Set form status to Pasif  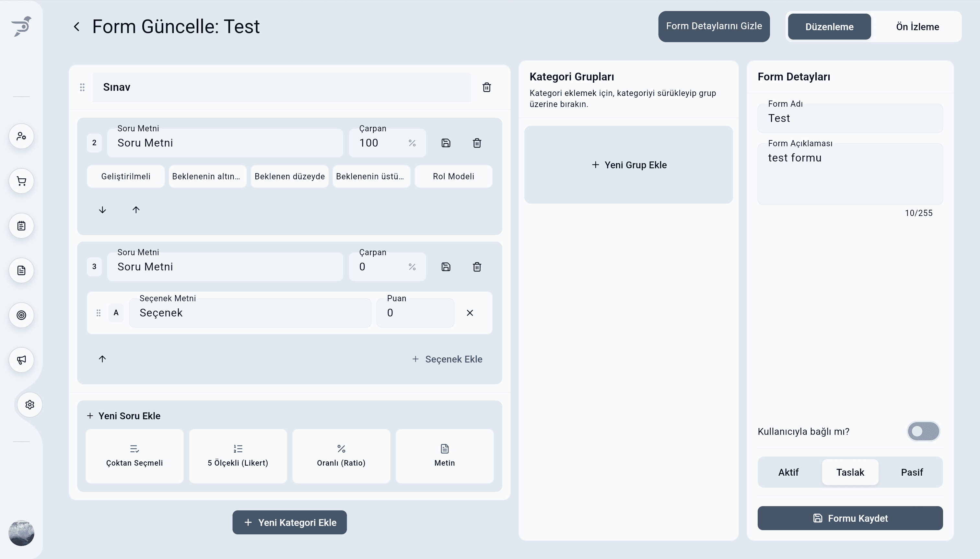pyautogui.click(x=912, y=472)
